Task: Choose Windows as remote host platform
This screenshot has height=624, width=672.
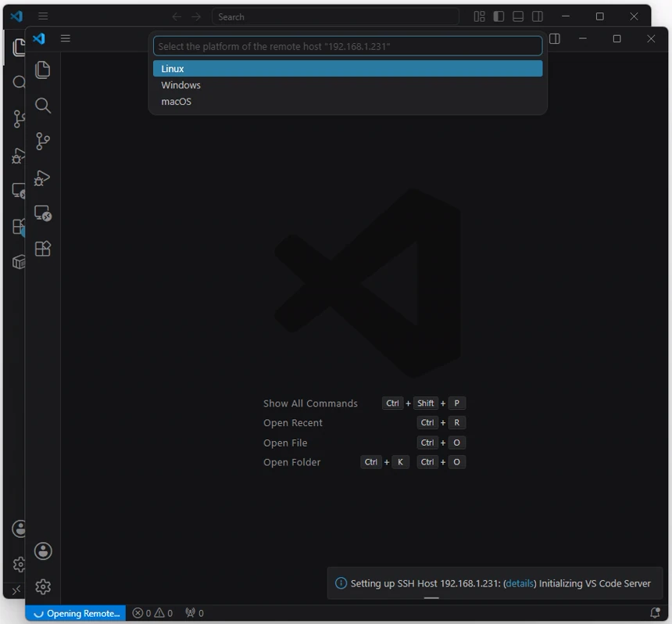Action: click(x=348, y=85)
